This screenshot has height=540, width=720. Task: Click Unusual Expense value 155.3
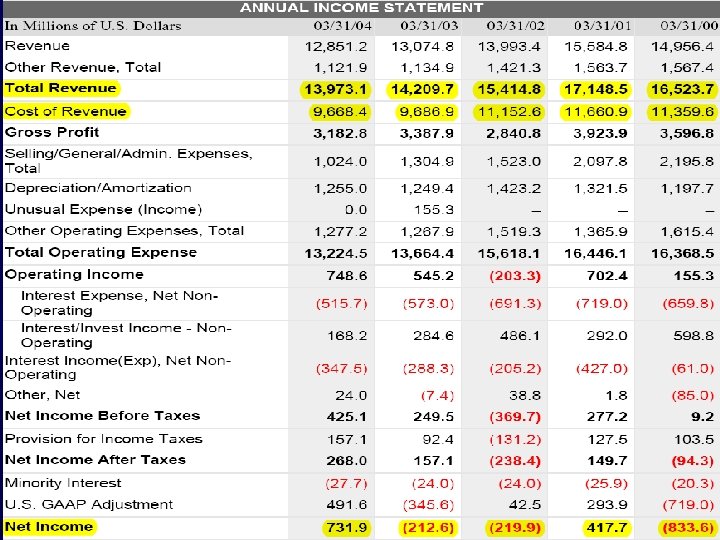pos(433,210)
